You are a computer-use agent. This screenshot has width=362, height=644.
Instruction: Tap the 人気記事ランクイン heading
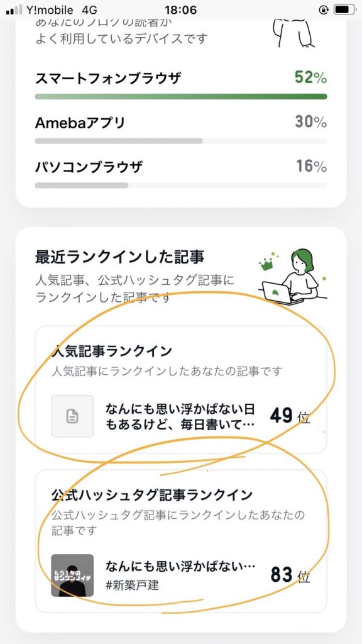pyautogui.click(x=112, y=352)
